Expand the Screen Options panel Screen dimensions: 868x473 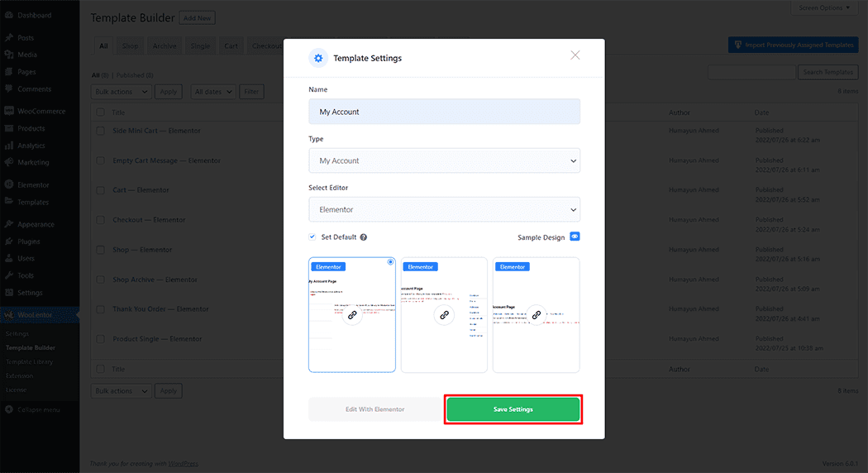pyautogui.click(x=824, y=7)
